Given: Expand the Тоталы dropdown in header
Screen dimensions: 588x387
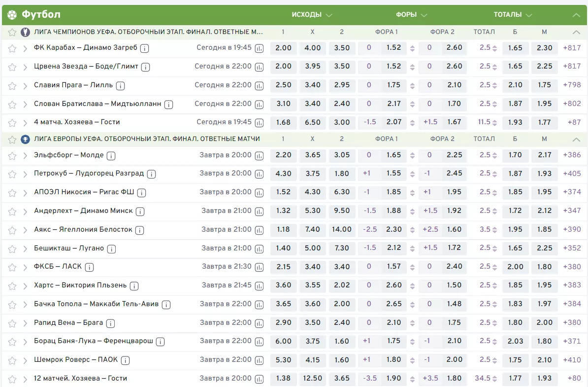Looking at the screenshot, I should pyautogui.click(x=513, y=15).
